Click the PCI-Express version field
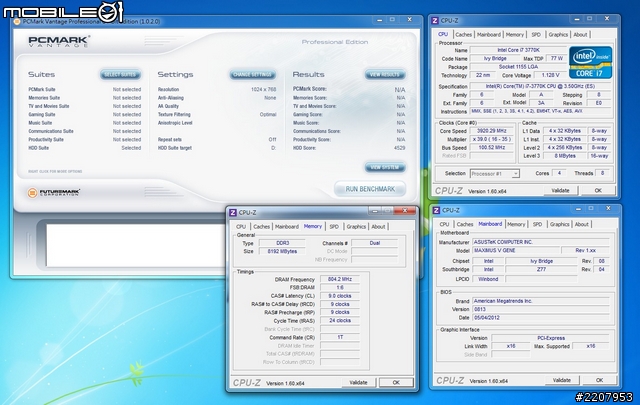Viewport: 640px width, 405px height. pyautogui.click(x=551, y=338)
